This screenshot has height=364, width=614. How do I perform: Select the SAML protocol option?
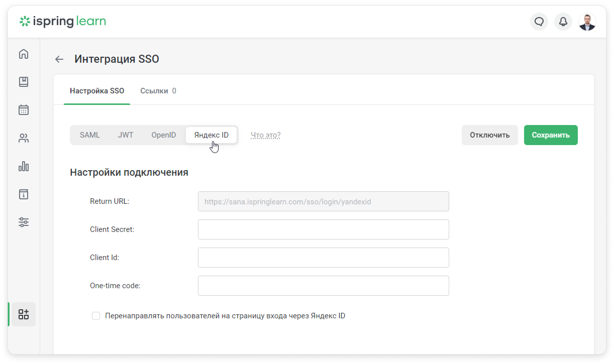pos(90,135)
